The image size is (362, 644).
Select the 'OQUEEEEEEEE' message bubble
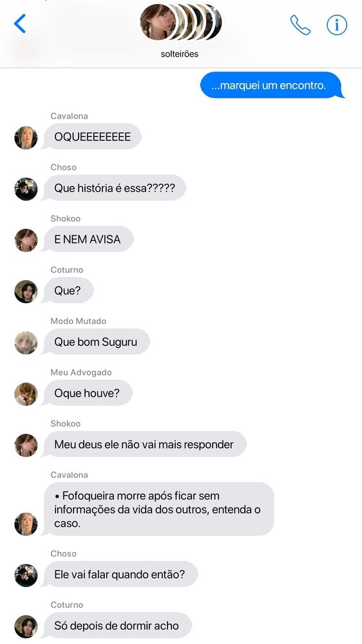(x=93, y=137)
